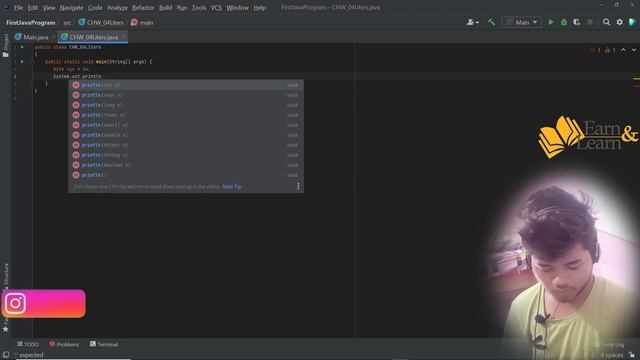Choose println(float x) completion suggestion

coord(186,115)
